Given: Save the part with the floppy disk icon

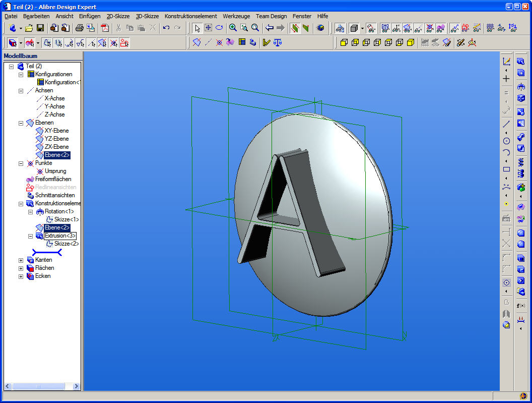Looking at the screenshot, I should [x=40, y=28].
